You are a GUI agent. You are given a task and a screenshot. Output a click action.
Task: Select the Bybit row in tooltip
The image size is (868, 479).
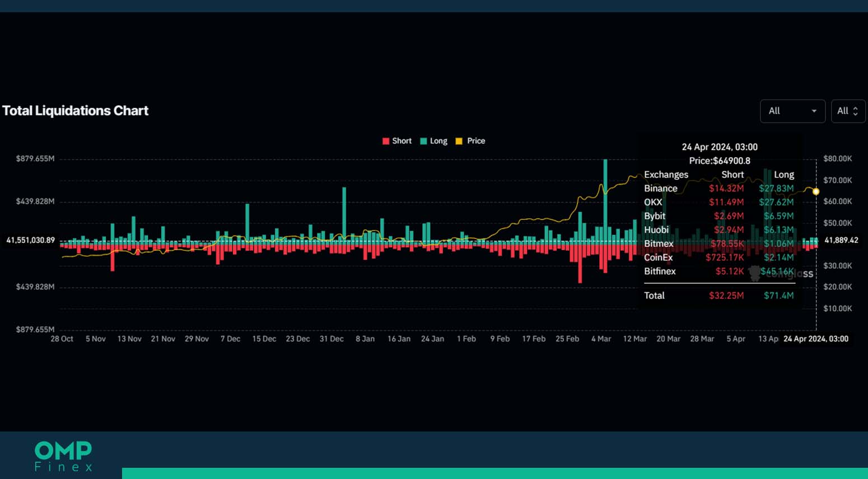click(x=719, y=216)
